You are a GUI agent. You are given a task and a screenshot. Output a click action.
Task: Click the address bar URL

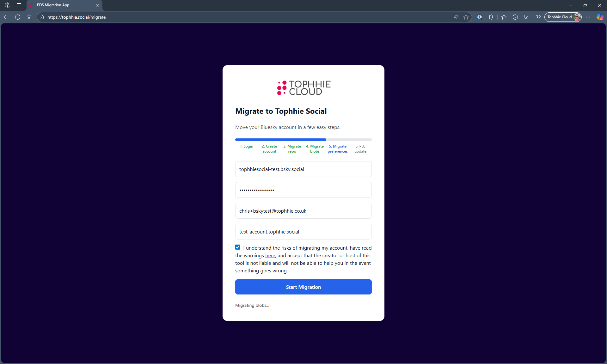point(77,17)
